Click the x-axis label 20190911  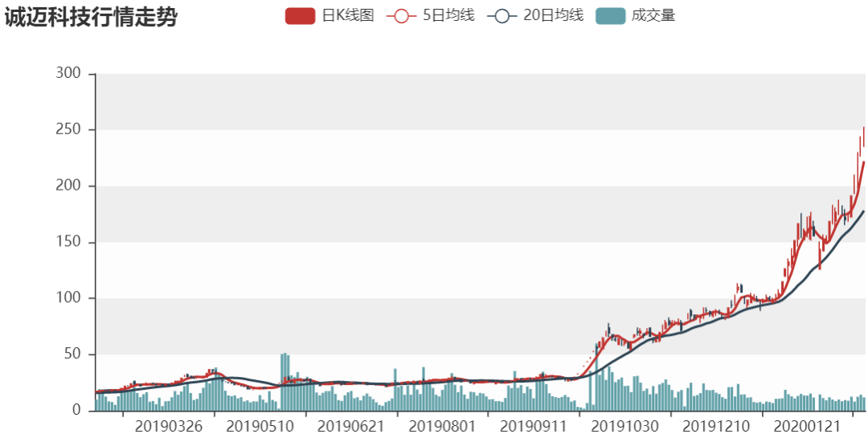tap(534, 427)
